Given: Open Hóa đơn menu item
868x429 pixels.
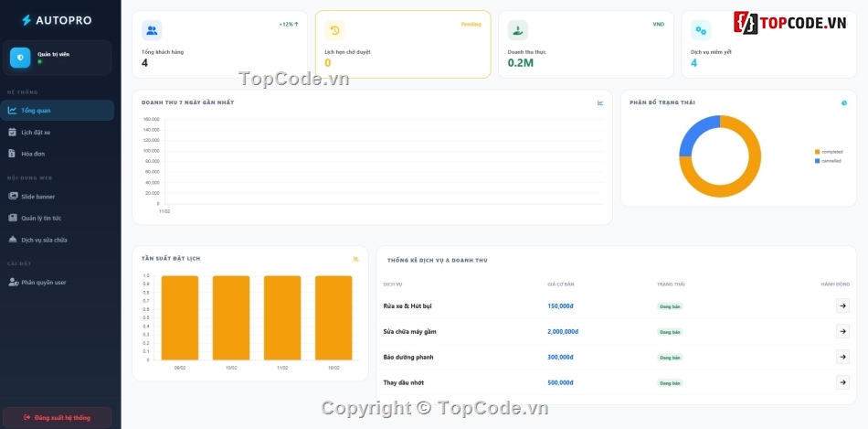Looking at the screenshot, I should (x=57, y=154).
